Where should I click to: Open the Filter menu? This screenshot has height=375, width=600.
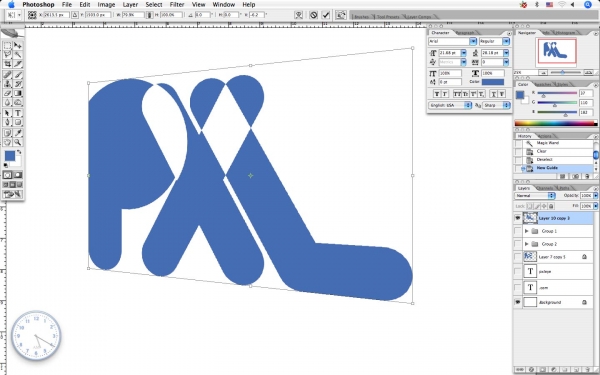[177, 5]
